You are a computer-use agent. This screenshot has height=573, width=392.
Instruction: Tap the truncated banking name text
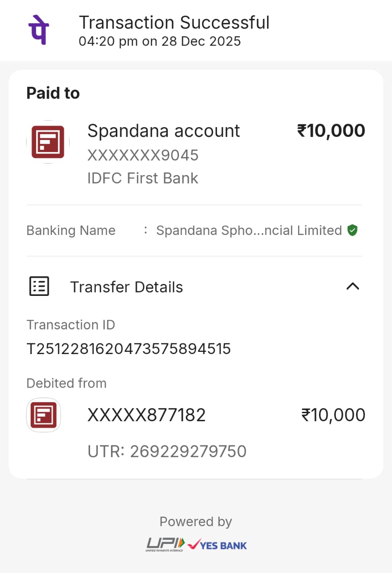tap(249, 231)
